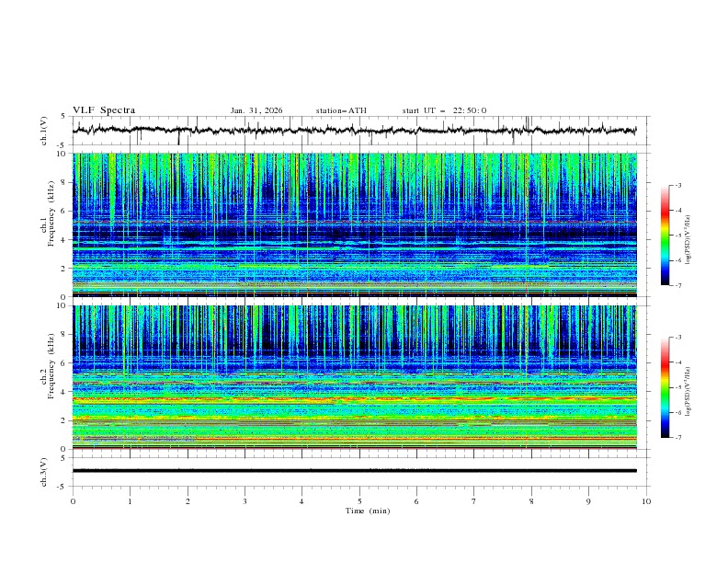
Task: Select the start UT time text
Action: pyautogui.click(x=444, y=110)
